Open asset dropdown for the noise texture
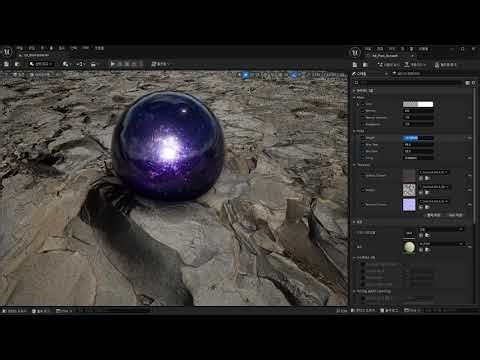The height and width of the screenshot is (360, 480). coord(434,187)
